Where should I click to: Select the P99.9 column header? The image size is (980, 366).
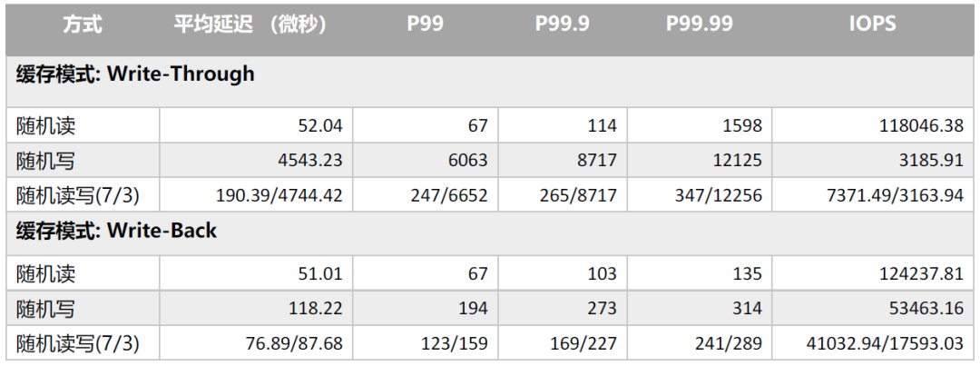coord(563,25)
